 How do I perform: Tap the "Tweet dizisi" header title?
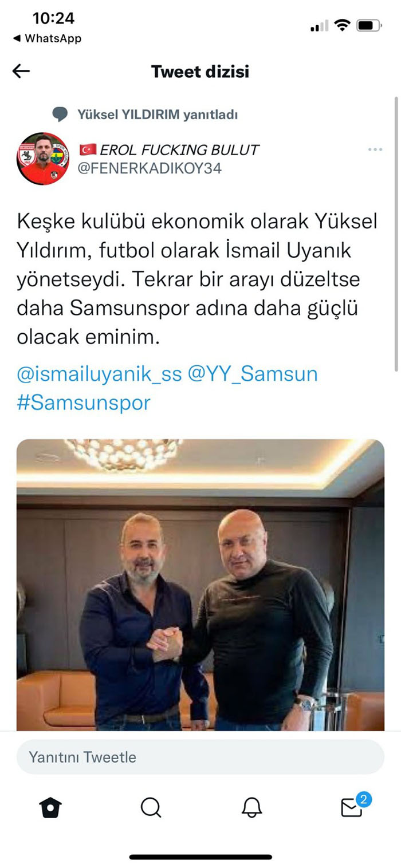(x=200, y=72)
